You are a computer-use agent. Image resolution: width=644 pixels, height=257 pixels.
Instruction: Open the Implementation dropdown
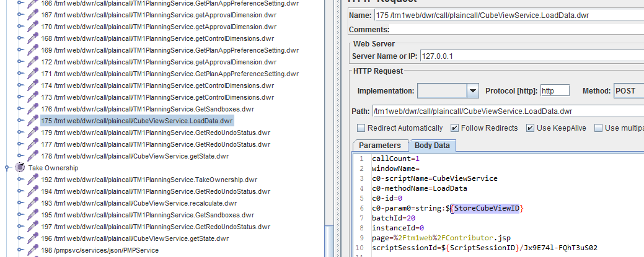pyautogui.click(x=473, y=91)
